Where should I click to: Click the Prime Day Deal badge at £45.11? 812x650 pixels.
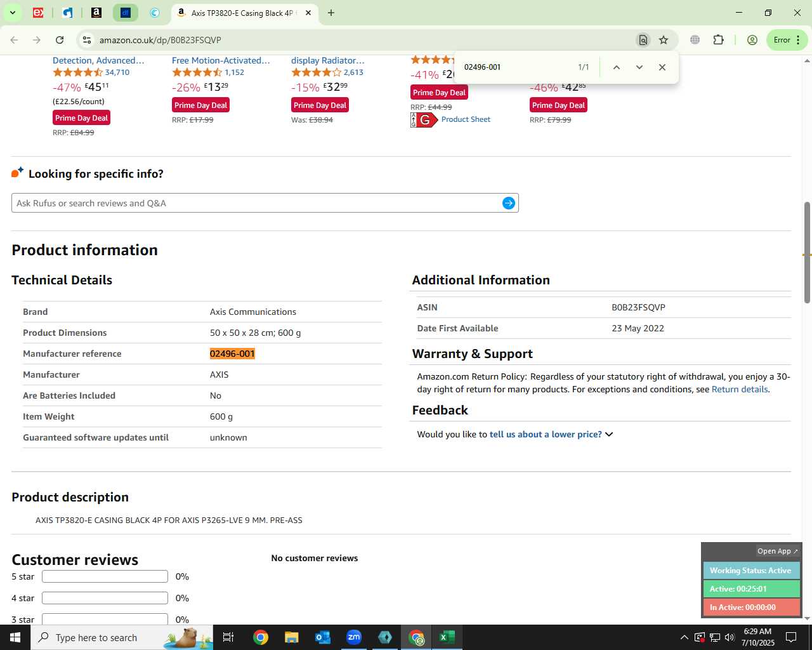pos(81,118)
